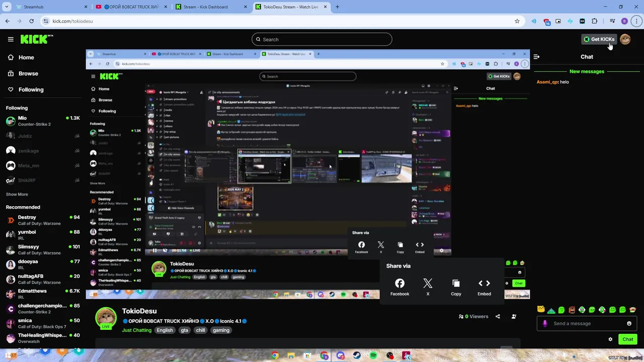The height and width of the screenshot is (362, 644).
Task: Open recommended channel yurnboi
Action: coord(43,235)
